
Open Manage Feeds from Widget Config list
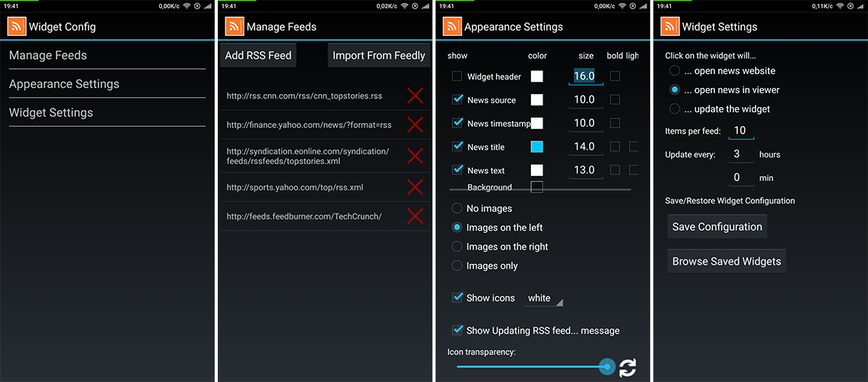(108, 55)
